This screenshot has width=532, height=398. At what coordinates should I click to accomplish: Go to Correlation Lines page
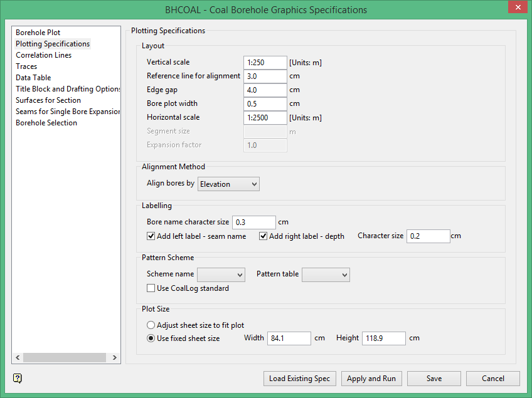pos(44,55)
